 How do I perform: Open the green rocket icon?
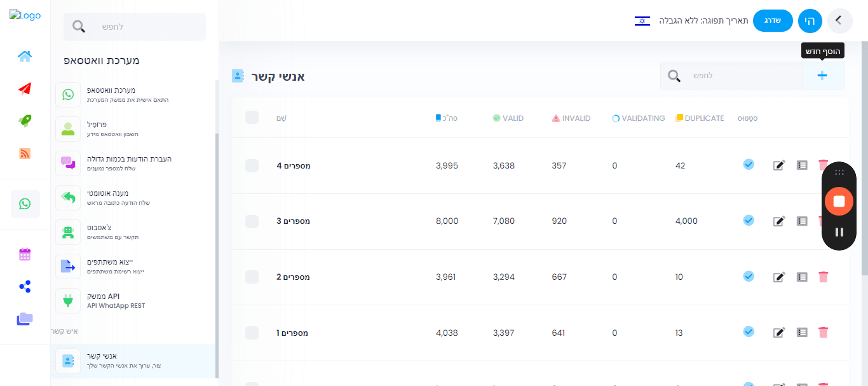(25, 121)
